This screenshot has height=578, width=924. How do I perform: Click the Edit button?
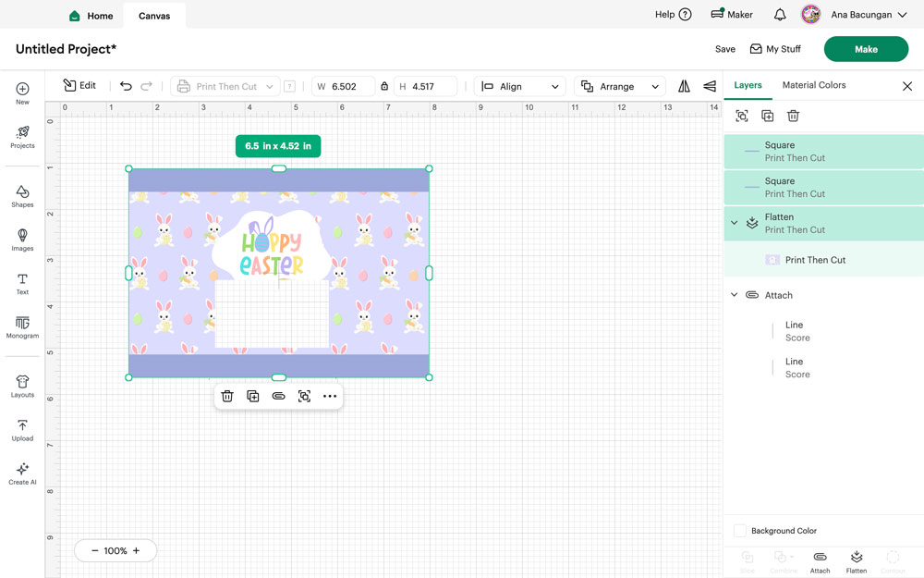click(x=79, y=85)
